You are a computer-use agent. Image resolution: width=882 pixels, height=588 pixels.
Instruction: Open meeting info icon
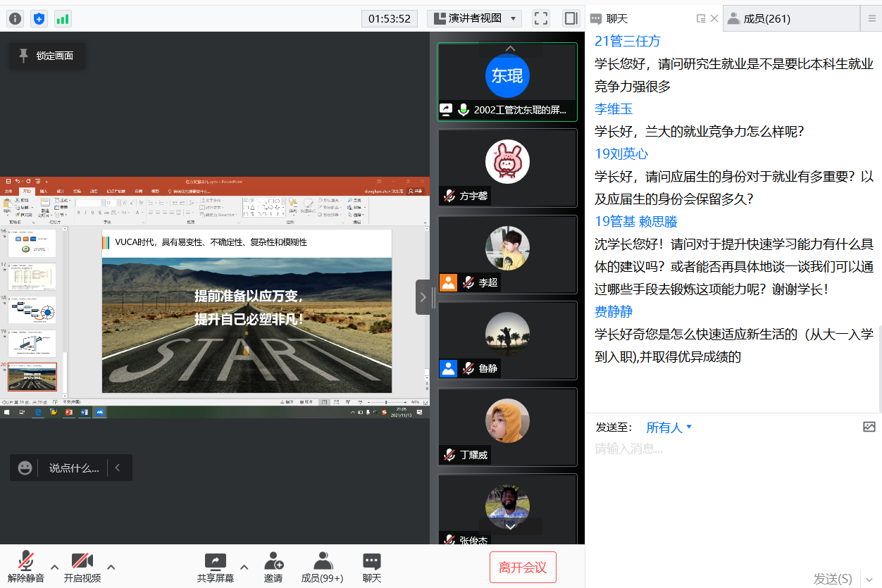coord(15,19)
